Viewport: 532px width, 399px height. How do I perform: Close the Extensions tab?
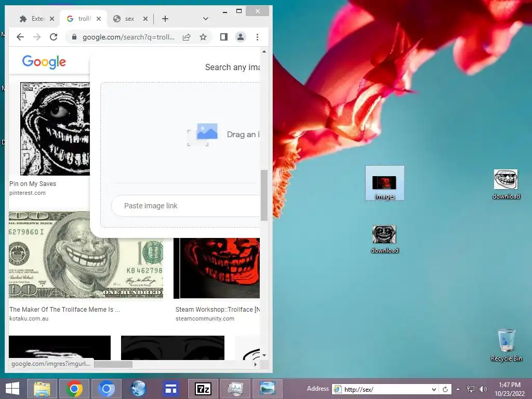tap(52, 19)
